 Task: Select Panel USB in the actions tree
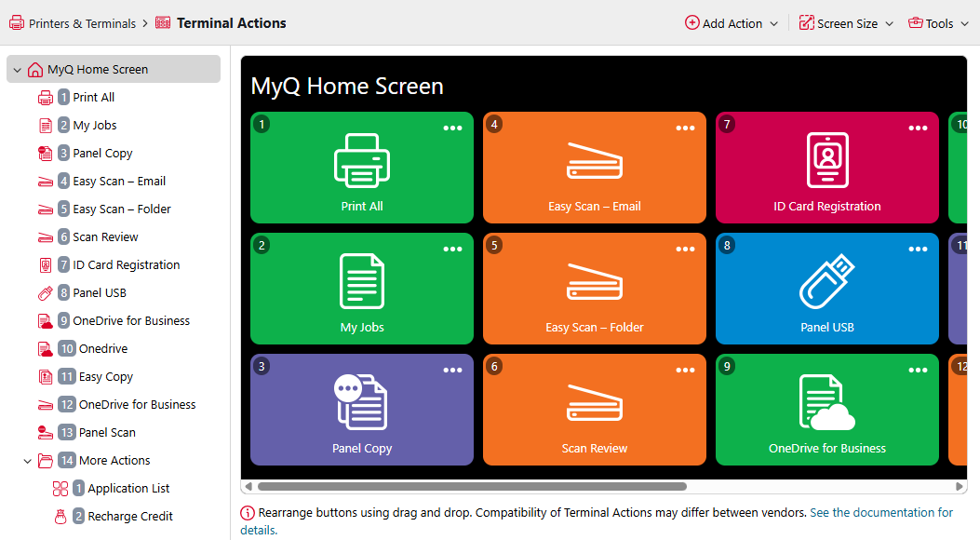[100, 293]
